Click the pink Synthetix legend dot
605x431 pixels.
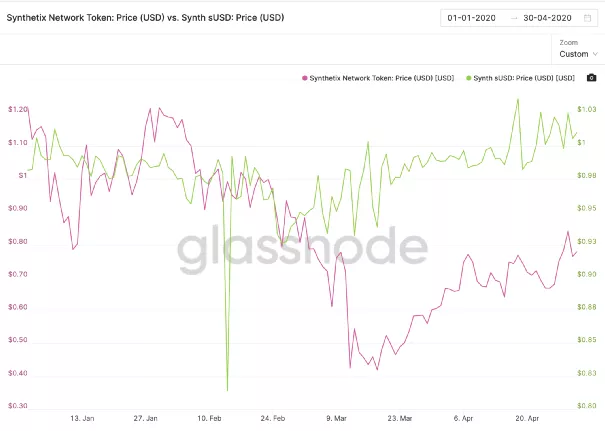303,77
